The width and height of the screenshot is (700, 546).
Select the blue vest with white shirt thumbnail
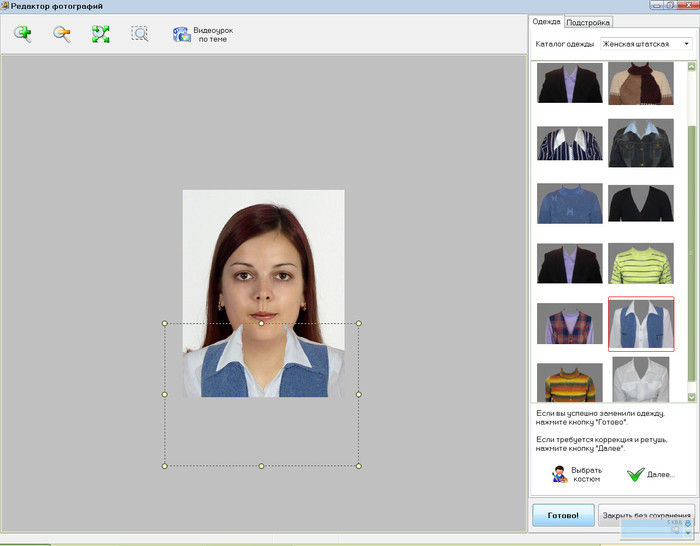tap(641, 323)
